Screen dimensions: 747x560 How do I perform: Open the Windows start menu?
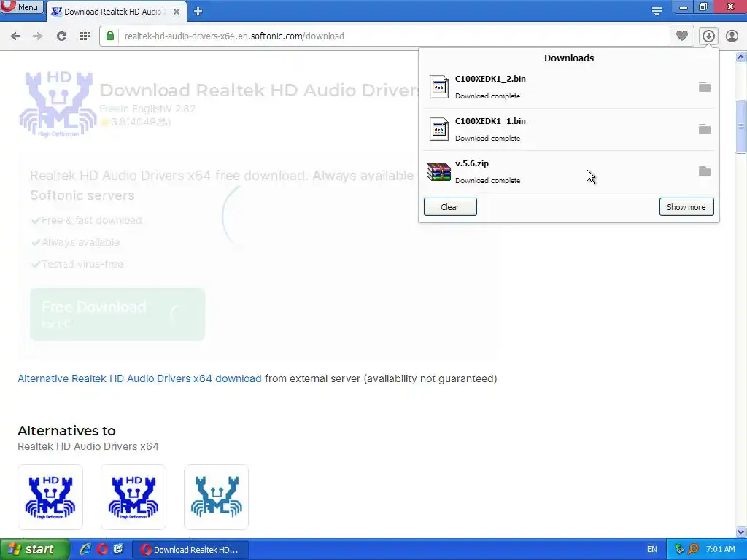coord(34,550)
